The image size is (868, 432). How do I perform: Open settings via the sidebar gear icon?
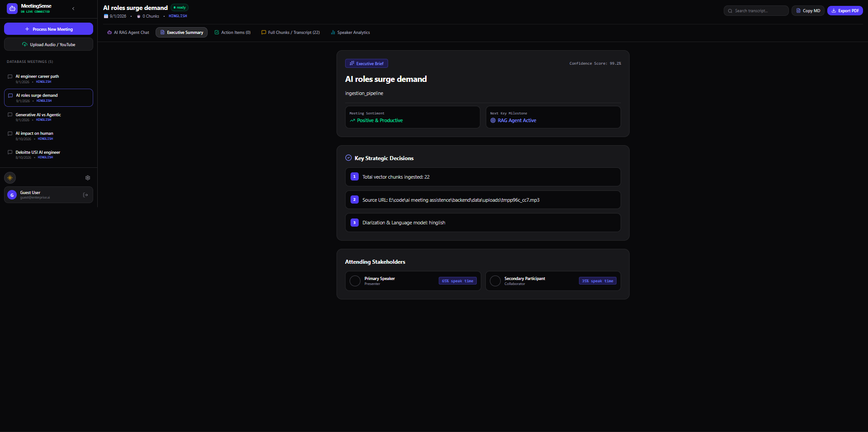[x=88, y=178]
